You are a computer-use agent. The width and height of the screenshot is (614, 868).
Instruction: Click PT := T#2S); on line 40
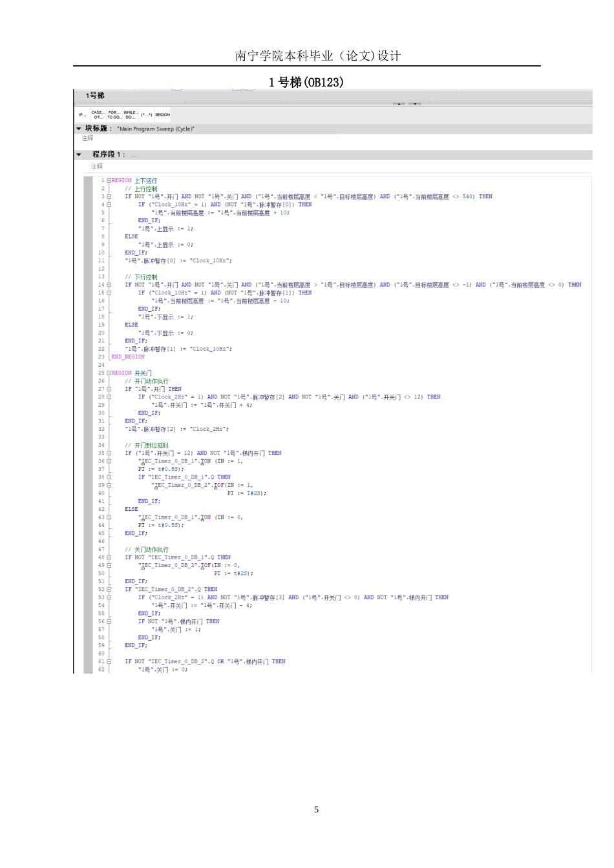click(x=247, y=493)
